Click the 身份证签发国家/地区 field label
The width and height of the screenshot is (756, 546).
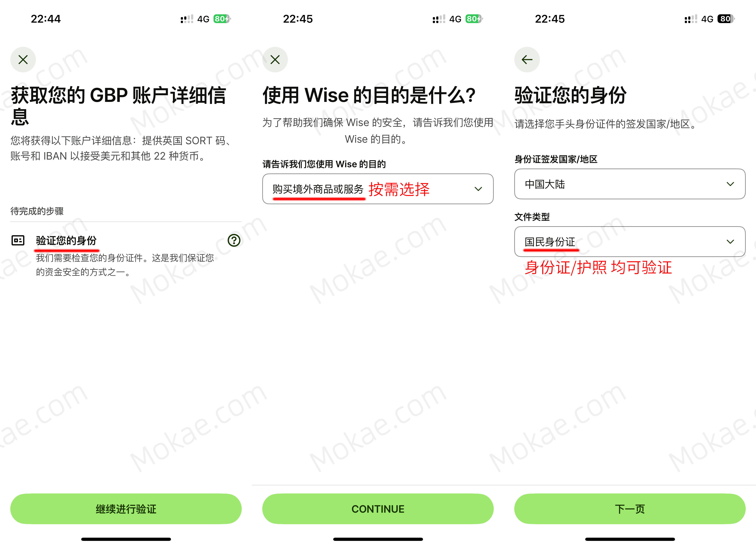(556, 159)
